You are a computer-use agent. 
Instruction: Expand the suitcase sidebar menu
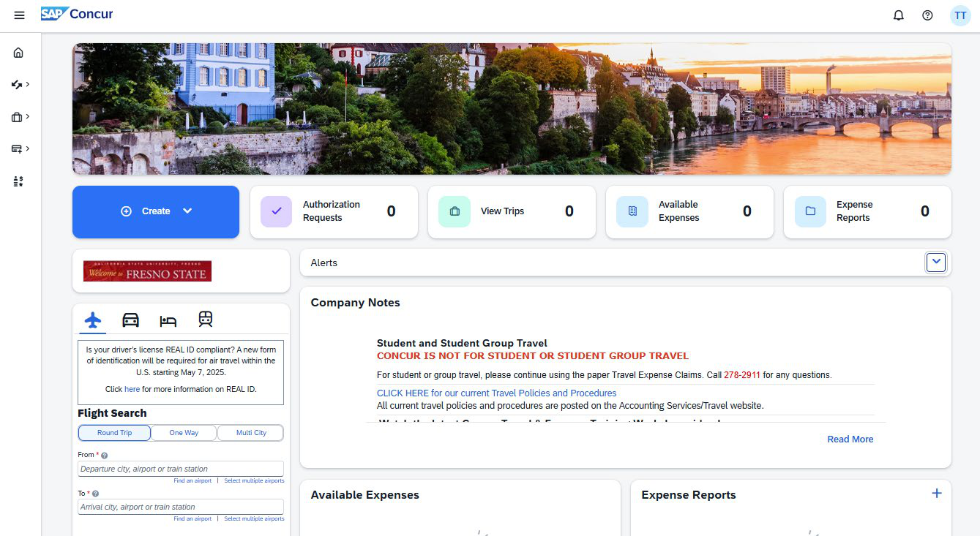(20, 117)
